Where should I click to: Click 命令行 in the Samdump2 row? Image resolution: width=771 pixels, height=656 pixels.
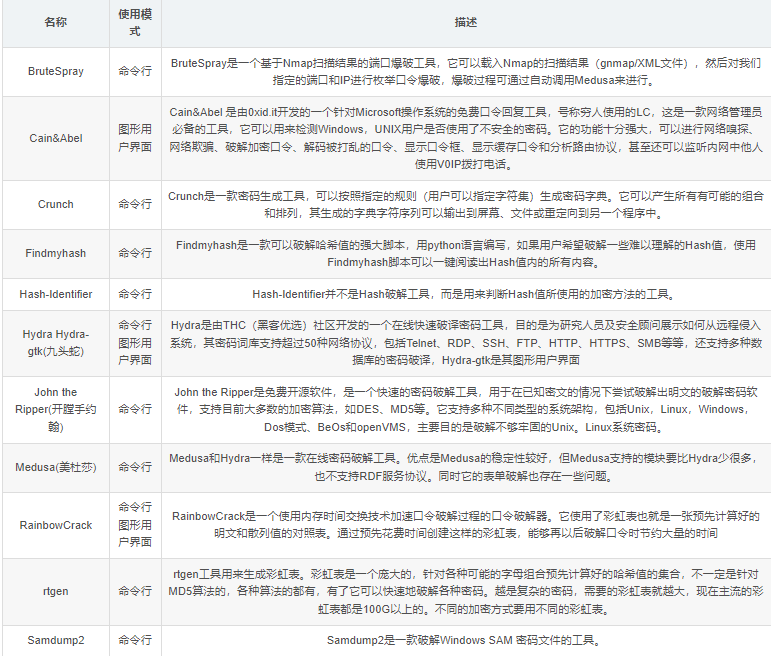tap(135, 640)
